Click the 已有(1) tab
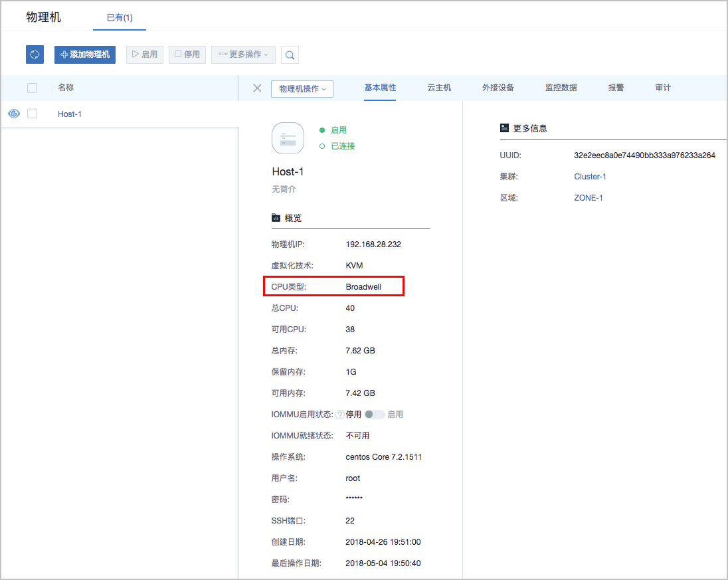The width and height of the screenshot is (728, 580). point(120,18)
